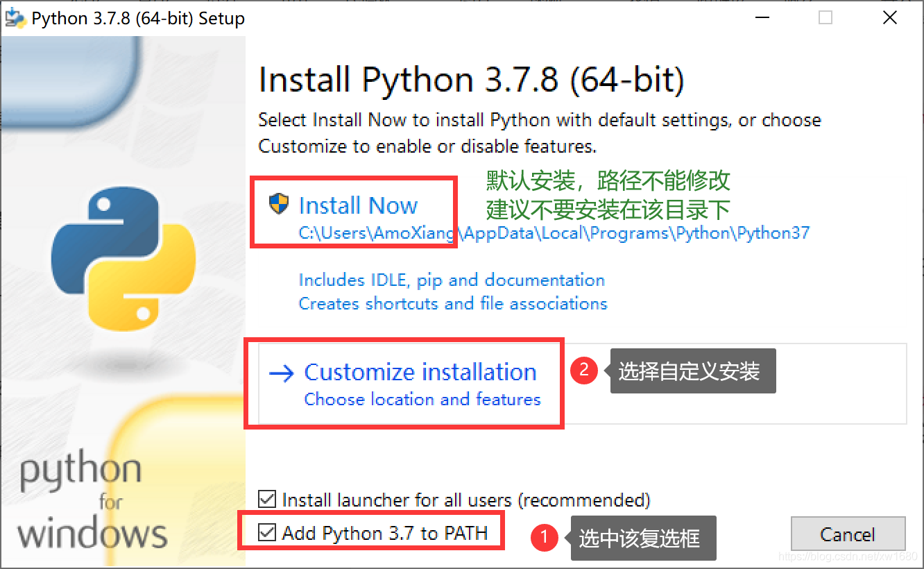The height and width of the screenshot is (569, 924).
Task: Click the 'python for windows' label
Action: click(92, 502)
